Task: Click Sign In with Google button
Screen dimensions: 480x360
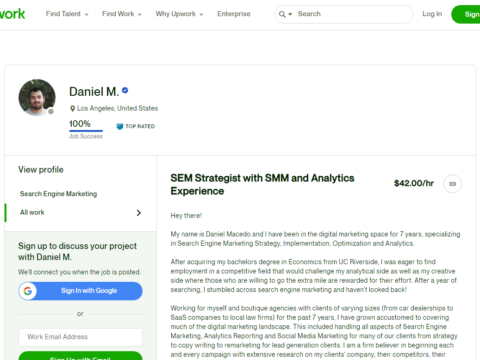Action: pos(80,291)
